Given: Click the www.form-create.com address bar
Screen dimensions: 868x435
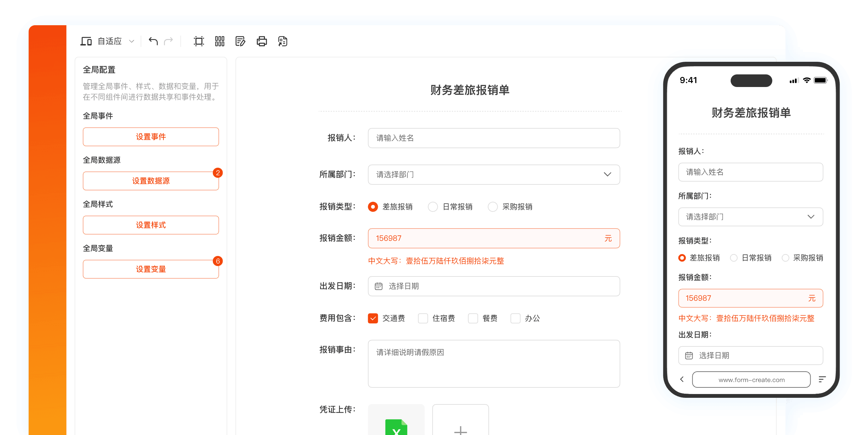Looking at the screenshot, I should 751,380.
